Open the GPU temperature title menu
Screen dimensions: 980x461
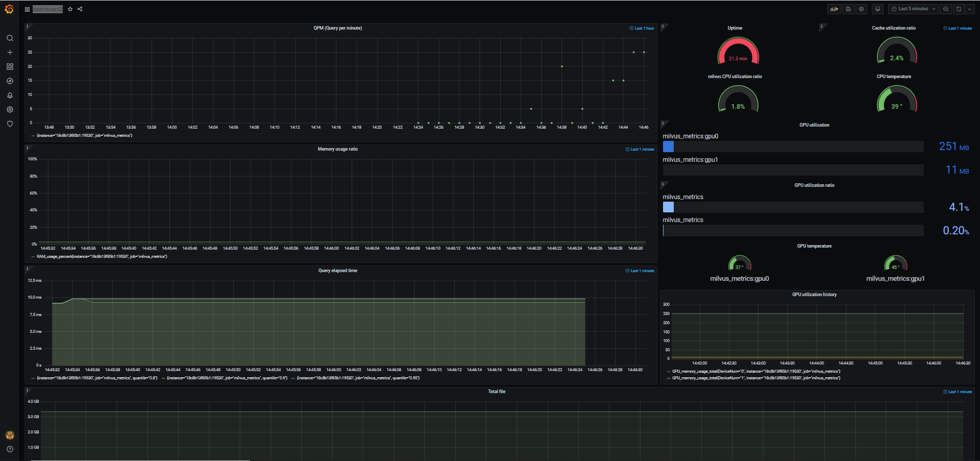click(x=814, y=246)
